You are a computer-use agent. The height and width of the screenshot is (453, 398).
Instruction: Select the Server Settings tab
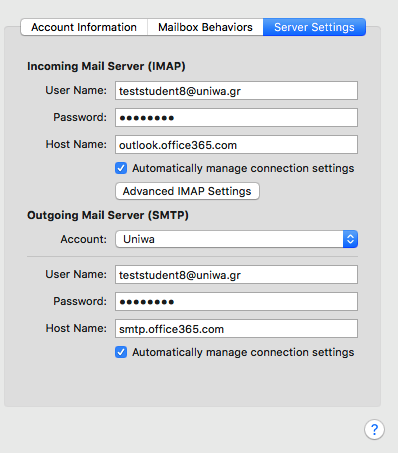pyautogui.click(x=314, y=27)
